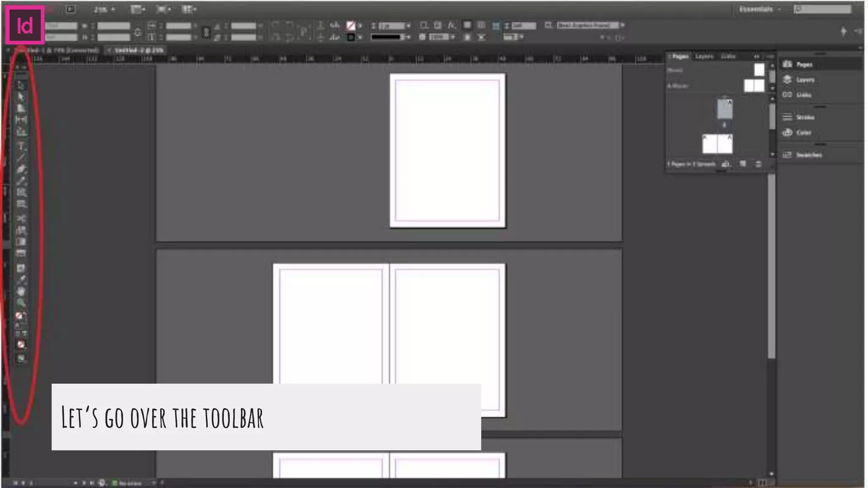Open the zoom level dropdown in application bar
This screenshot has height=488, width=868.
(x=104, y=9)
